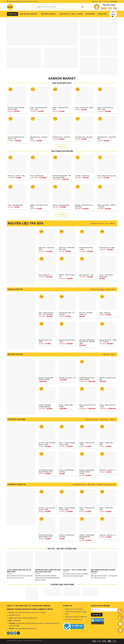Click the search magnifier icon in header
124x644 pixels.
82,7
